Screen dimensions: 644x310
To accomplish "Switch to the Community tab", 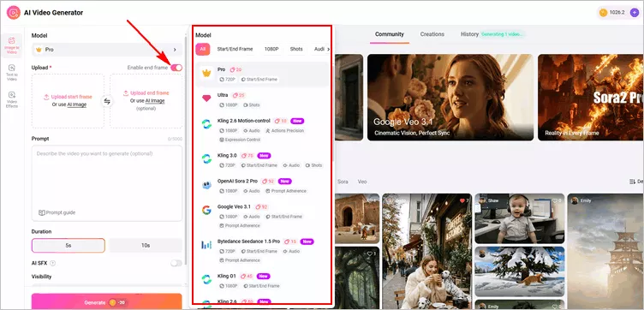I will (390, 34).
